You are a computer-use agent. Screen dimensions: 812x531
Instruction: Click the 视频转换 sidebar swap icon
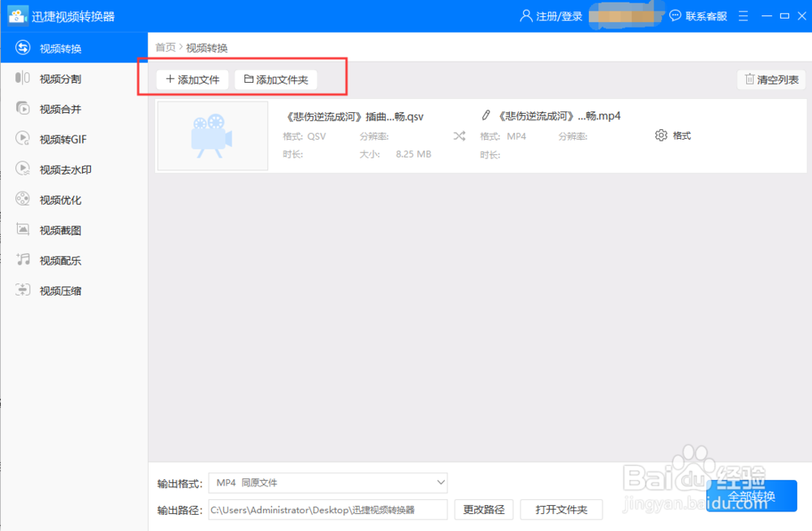coord(22,48)
